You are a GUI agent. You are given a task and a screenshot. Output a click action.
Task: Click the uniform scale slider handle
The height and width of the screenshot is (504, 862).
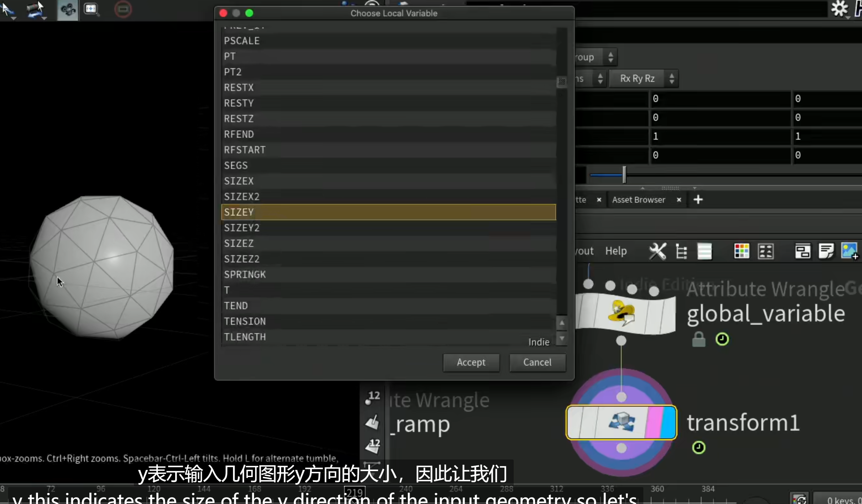(624, 175)
